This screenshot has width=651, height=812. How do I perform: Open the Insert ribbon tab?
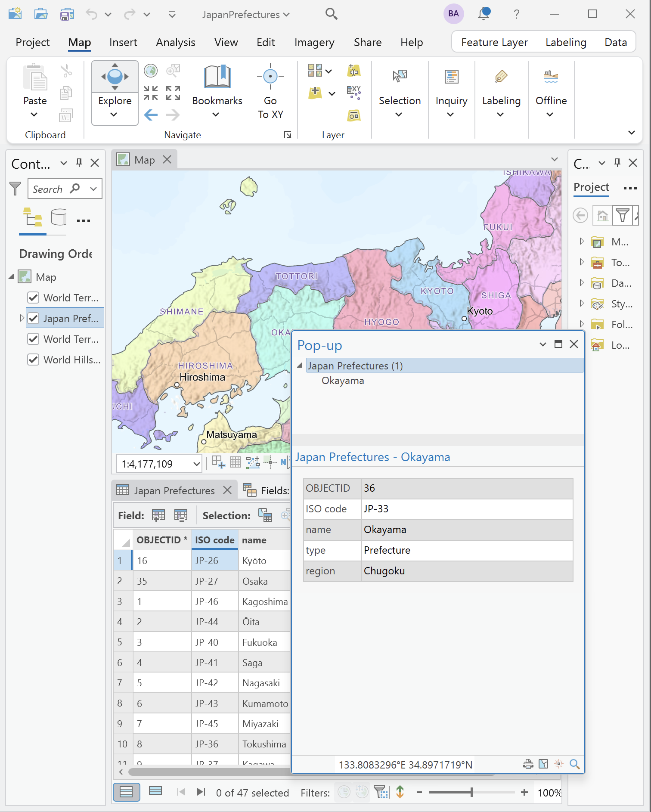click(x=123, y=42)
